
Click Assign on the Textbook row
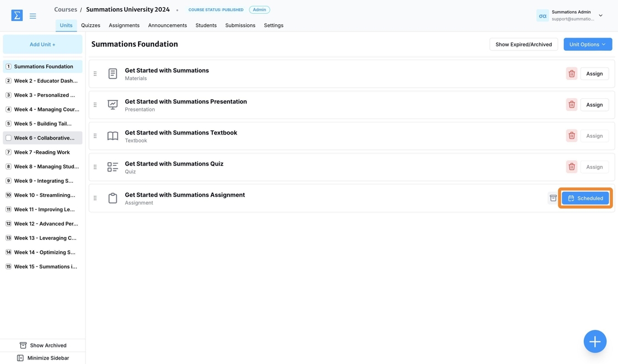594,136
